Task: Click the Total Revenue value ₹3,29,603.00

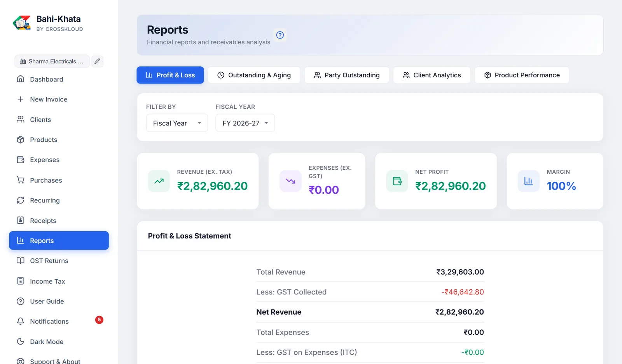Action: pos(460,272)
